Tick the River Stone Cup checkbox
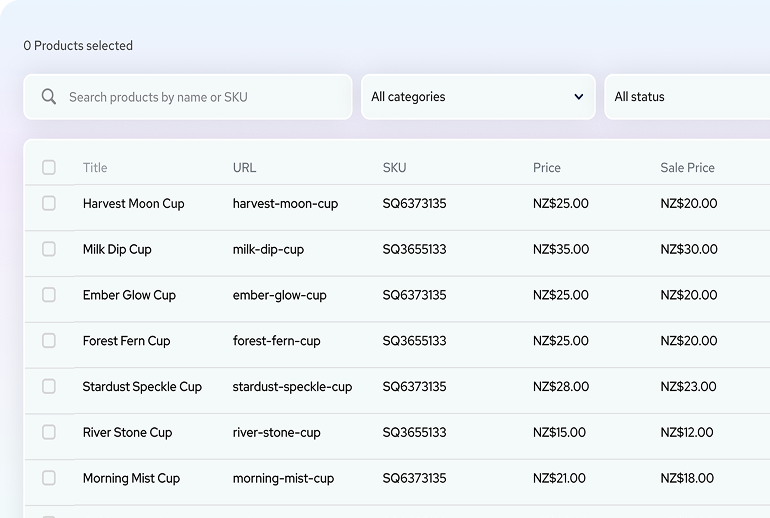The image size is (770, 518). tap(49, 432)
